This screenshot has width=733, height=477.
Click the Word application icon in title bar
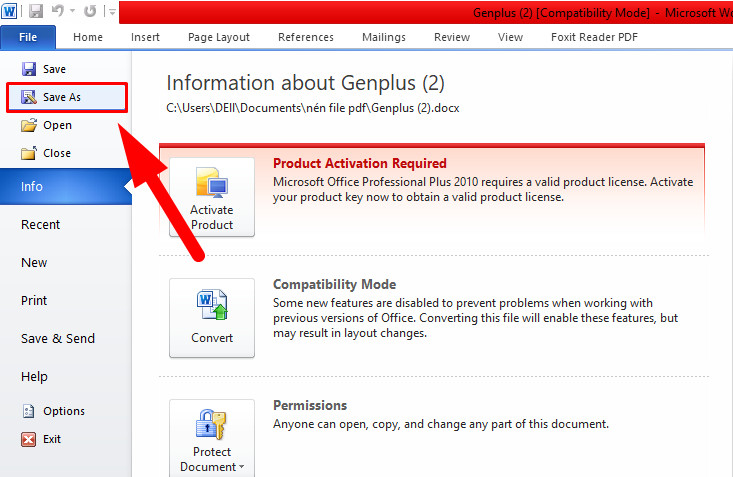11,12
